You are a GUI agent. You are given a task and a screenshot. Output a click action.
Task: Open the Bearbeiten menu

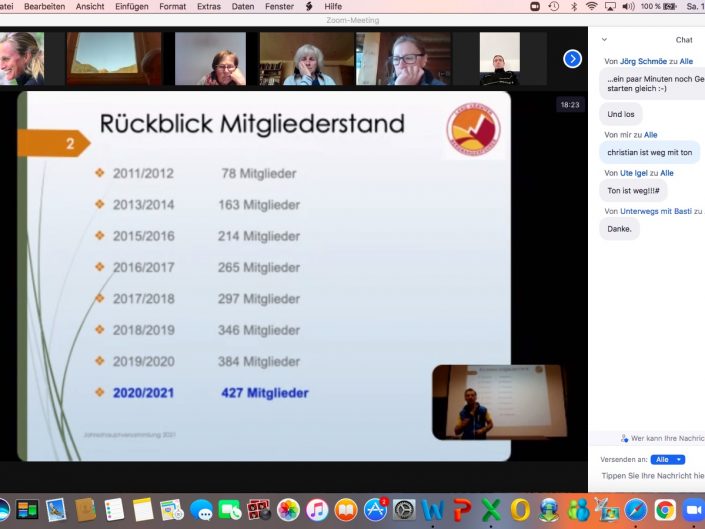pos(44,6)
